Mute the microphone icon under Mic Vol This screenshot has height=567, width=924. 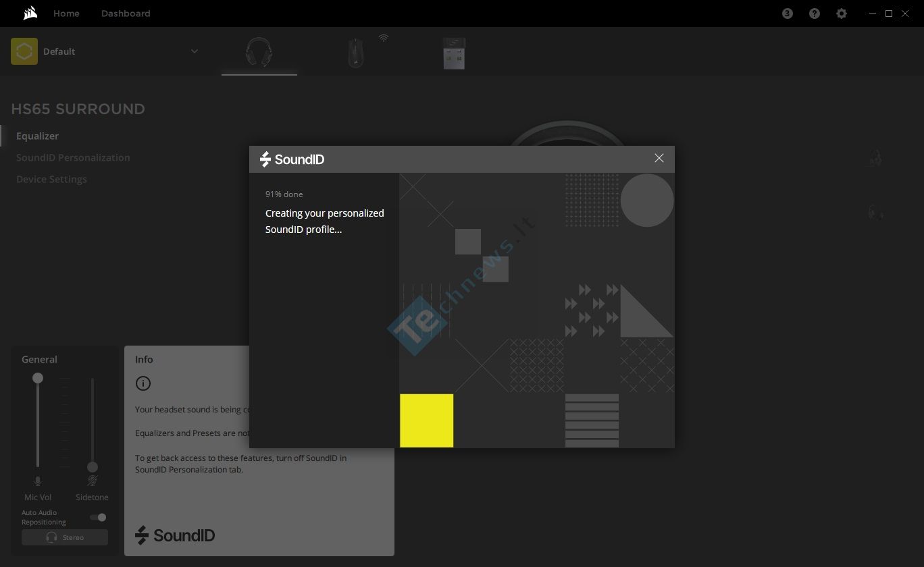[x=38, y=481]
